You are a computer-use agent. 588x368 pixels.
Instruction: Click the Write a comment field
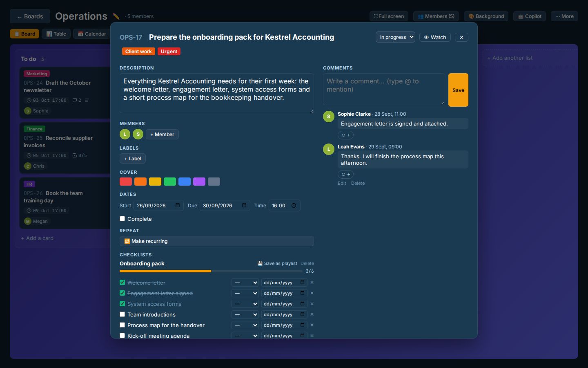(384, 89)
